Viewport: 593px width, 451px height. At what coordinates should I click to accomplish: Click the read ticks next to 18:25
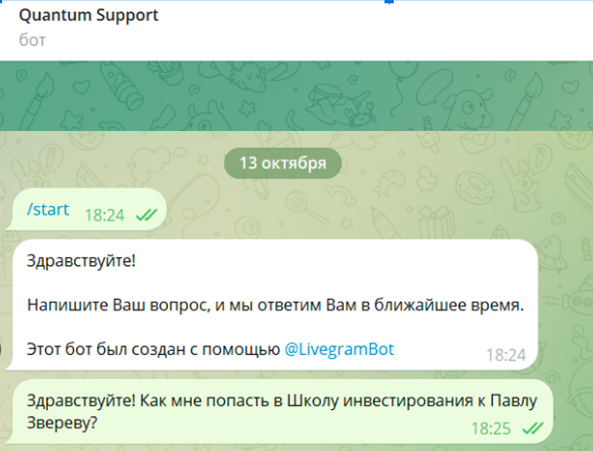tap(532, 428)
